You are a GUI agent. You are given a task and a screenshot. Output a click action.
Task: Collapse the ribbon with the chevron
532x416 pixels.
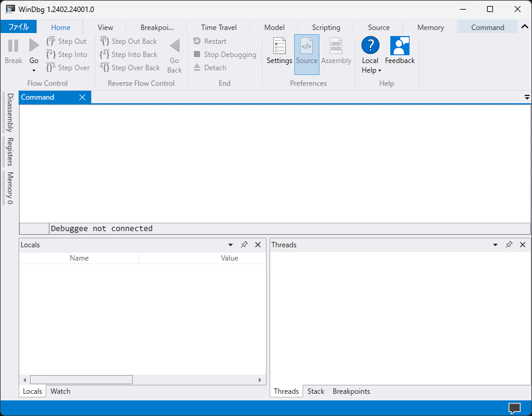coord(525,27)
